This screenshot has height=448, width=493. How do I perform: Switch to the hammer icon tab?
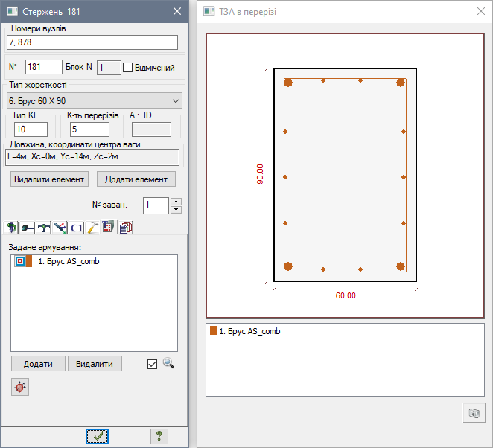click(92, 228)
